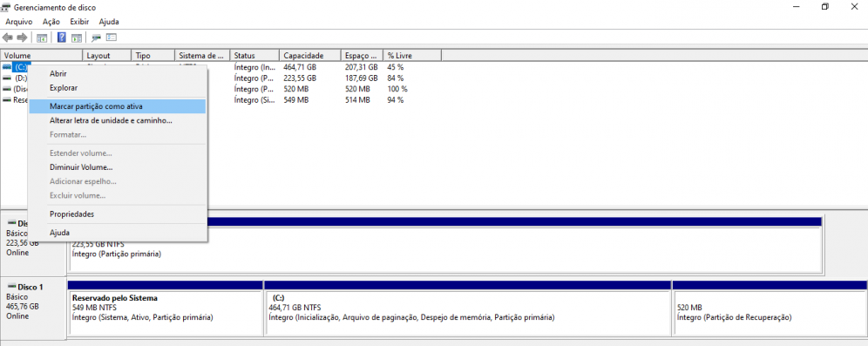
Task: Open the Ação menu
Action: point(51,22)
